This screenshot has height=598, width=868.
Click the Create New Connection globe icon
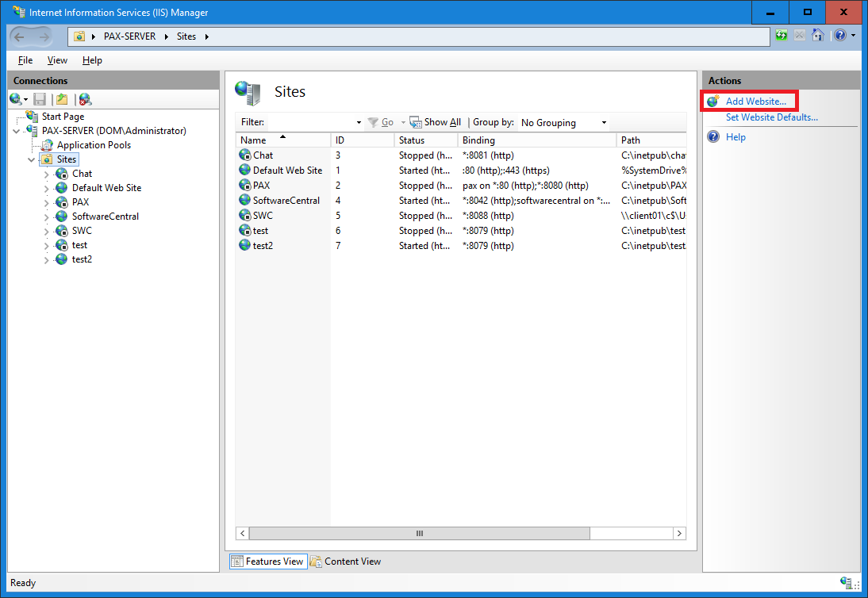click(16, 99)
